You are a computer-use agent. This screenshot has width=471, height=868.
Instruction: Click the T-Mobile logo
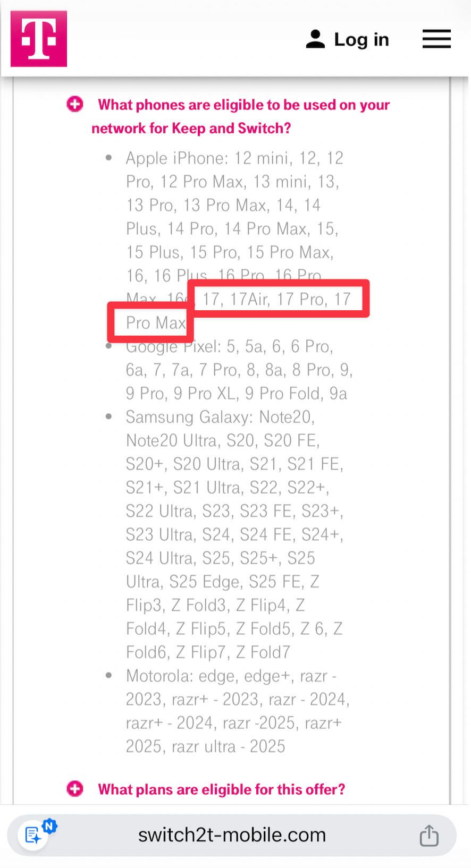pos(39,39)
